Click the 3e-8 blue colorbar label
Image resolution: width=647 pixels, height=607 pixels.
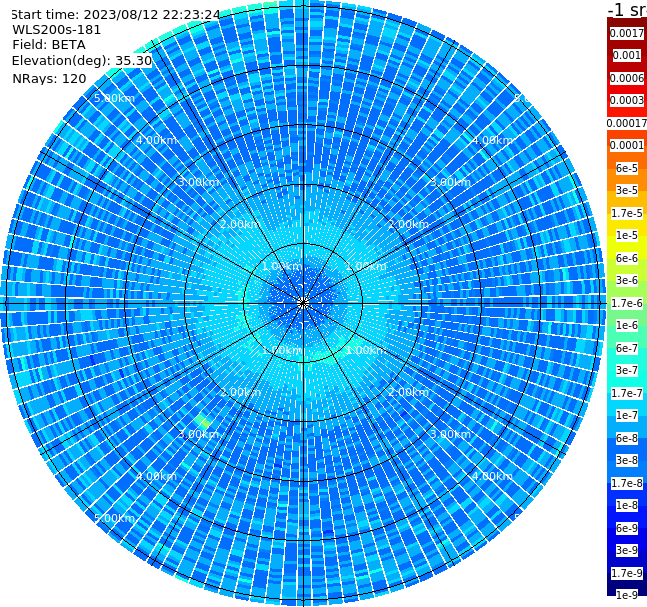coord(627,460)
